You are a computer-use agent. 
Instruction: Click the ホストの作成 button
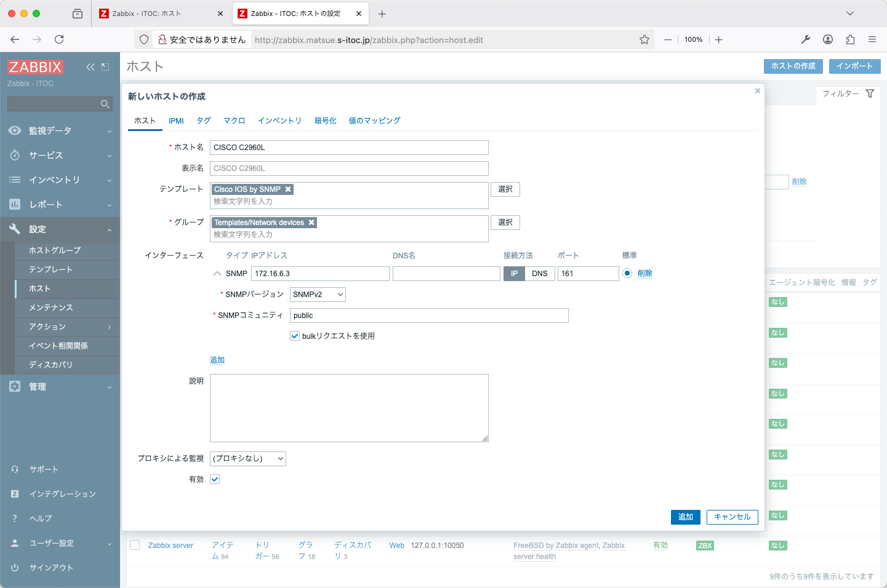(x=793, y=66)
